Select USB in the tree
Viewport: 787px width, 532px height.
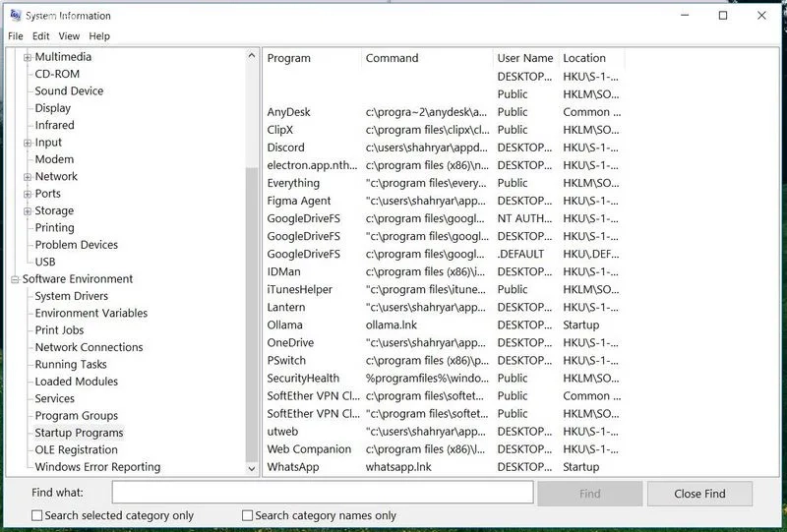click(x=45, y=262)
